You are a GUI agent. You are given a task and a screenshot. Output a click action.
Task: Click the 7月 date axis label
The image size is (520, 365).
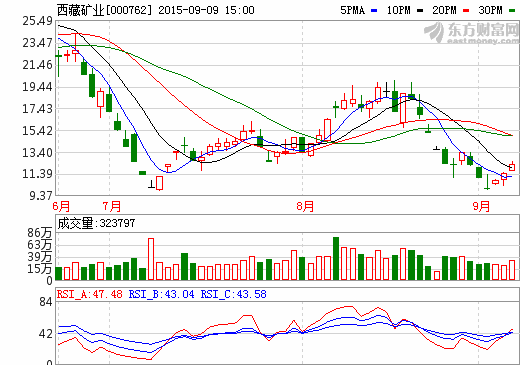[x=112, y=207]
